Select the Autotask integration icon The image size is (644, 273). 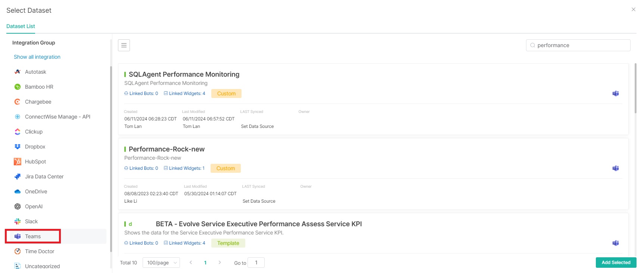coord(18,72)
